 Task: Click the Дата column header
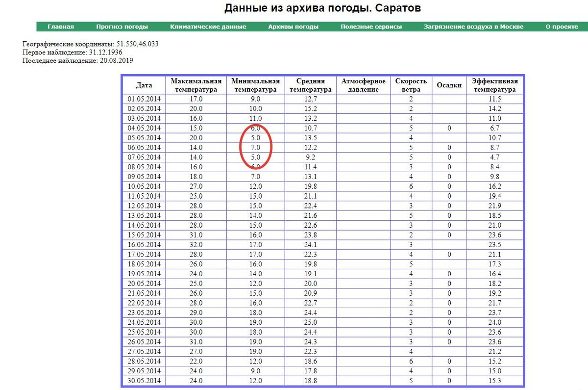[x=144, y=85]
